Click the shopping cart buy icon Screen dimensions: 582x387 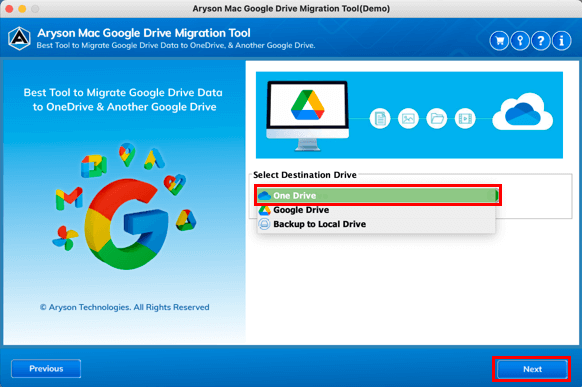(x=499, y=41)
